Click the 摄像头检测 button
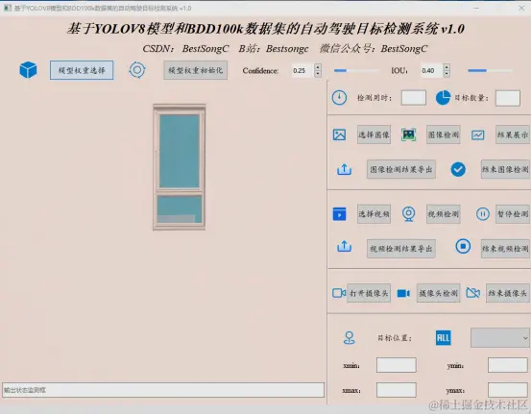This screenshot has width=532, height=415. pos(438,293)
